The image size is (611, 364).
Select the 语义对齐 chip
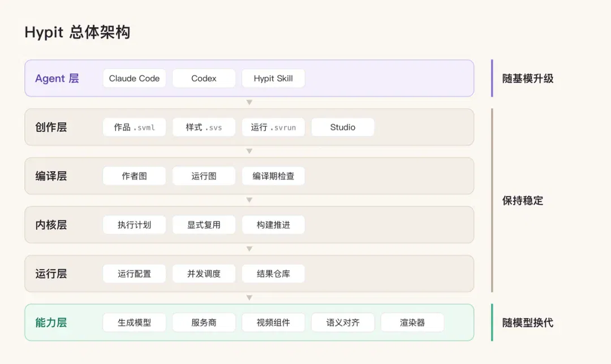(x=343, y=322)
